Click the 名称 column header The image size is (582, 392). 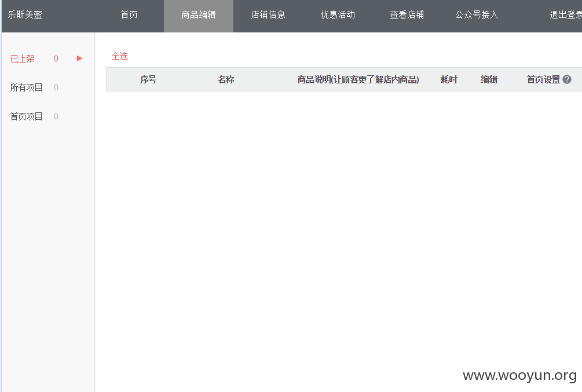(x=226, y=79)
